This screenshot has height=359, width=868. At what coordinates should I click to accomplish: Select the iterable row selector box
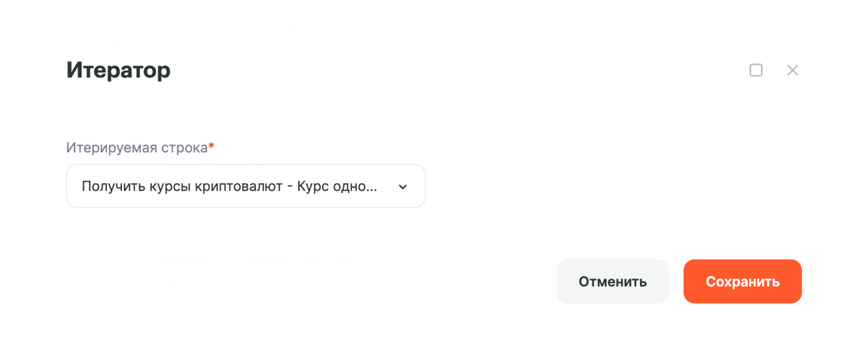245,186
